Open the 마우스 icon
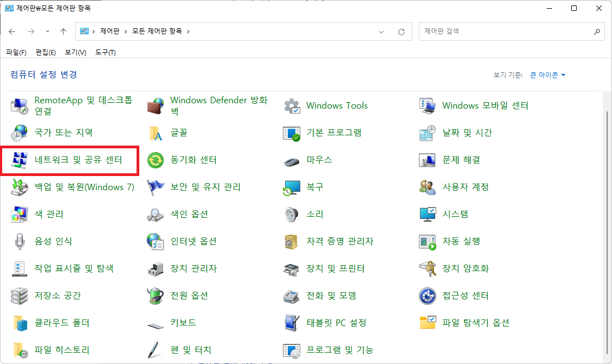 292,160
